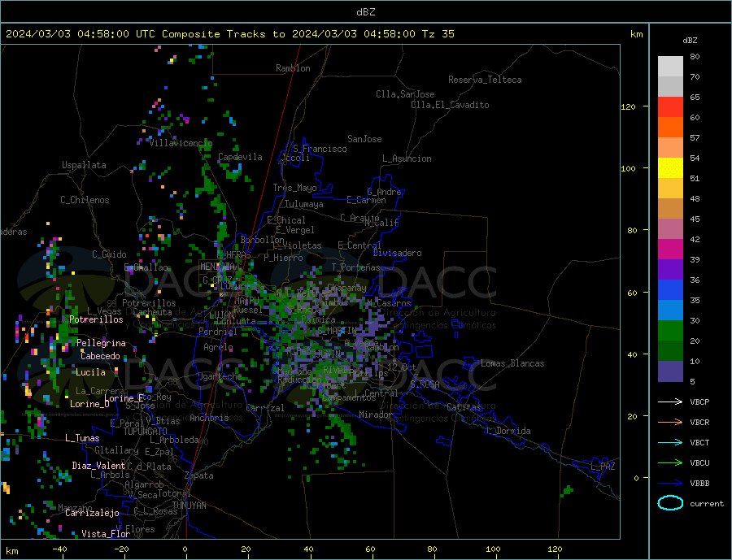Click the Potrerillos pink label
The height and width of the screenshot is (560, 732).
click(96, 319)
